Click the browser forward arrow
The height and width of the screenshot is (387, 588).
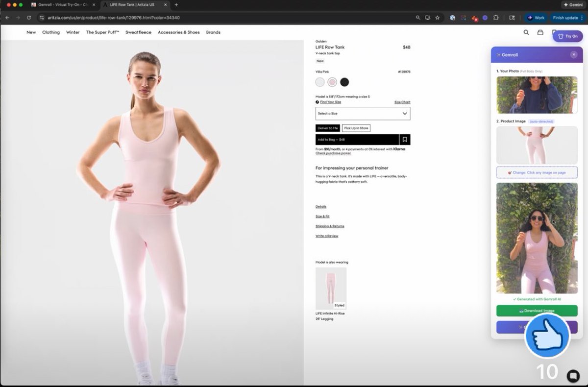tap(18, 18)
